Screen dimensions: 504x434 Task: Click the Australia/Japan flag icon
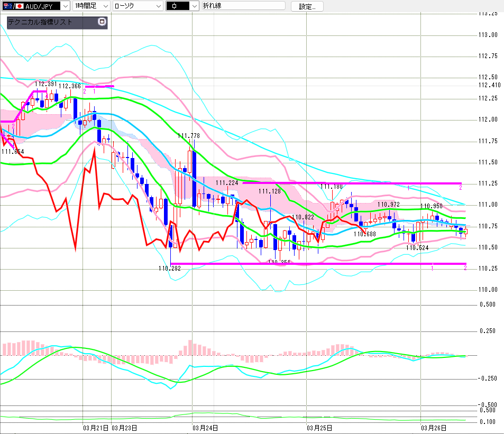pyautogui.click(x=9, y=6)
